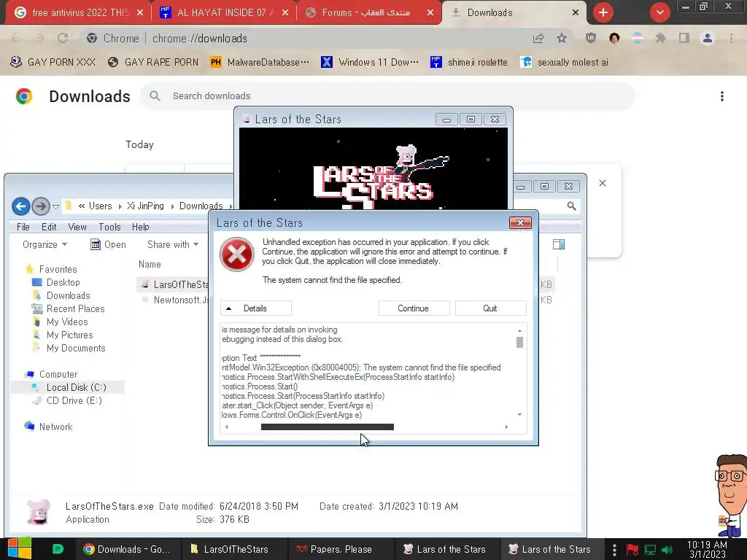Open the shimeji roulette bookmark

tap(469, 62)
